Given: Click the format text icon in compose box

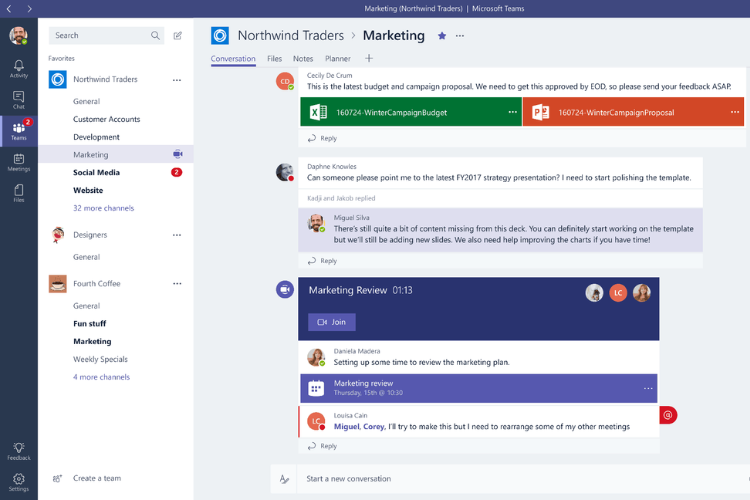Looking at the screenshot, I should [284, 479].
